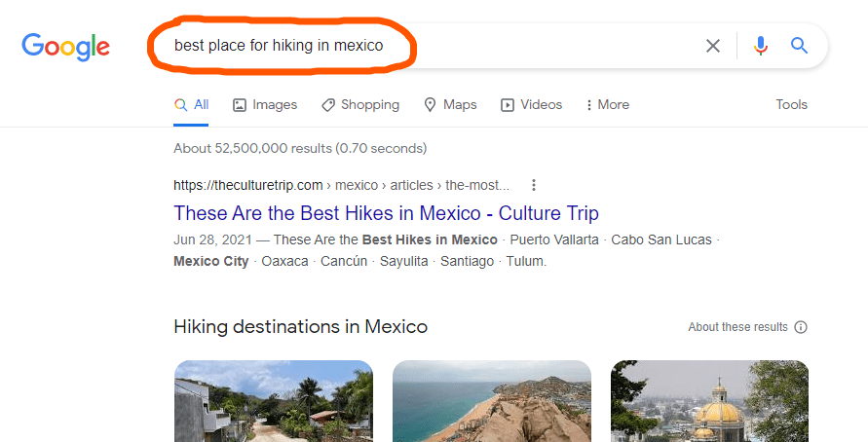Submit the search with the magnifying glass icon

(799, 46)
